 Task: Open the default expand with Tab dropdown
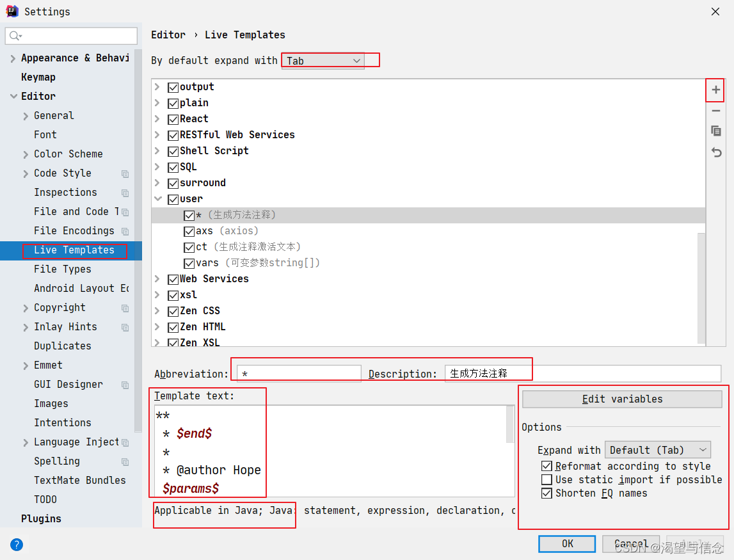(x=323, y=61)
